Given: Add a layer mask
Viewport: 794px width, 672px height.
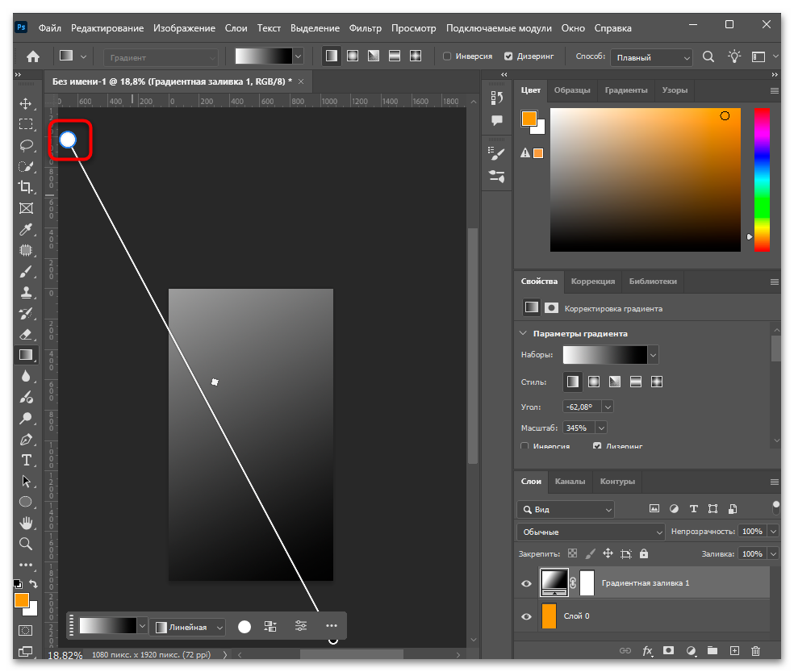Looking at the screenshot, I should (668, 650).
